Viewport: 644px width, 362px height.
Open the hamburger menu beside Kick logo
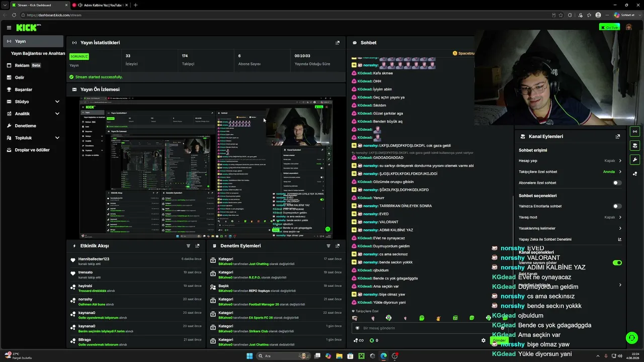9,28
